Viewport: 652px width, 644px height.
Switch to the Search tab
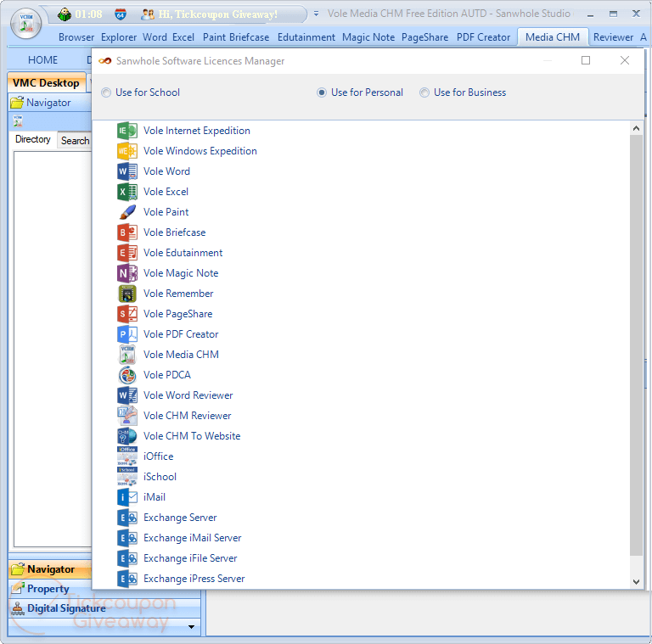[75, 141]
